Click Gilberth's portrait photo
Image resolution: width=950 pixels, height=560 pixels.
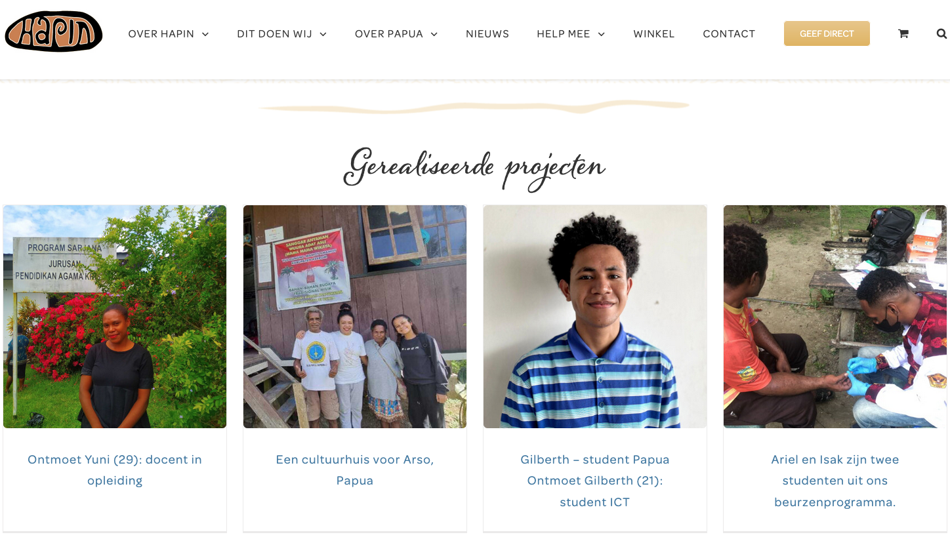[595, 317]
